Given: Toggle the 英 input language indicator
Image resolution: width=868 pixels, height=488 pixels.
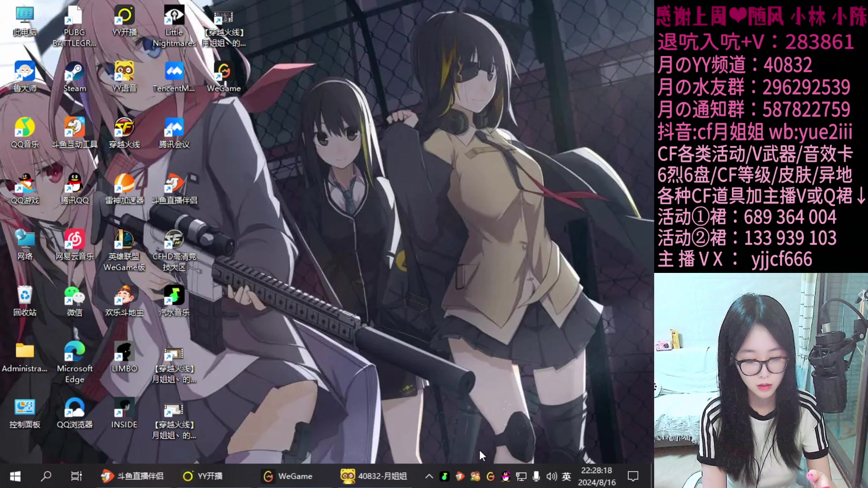Looking at the screenshot, I should pos(566,476).
